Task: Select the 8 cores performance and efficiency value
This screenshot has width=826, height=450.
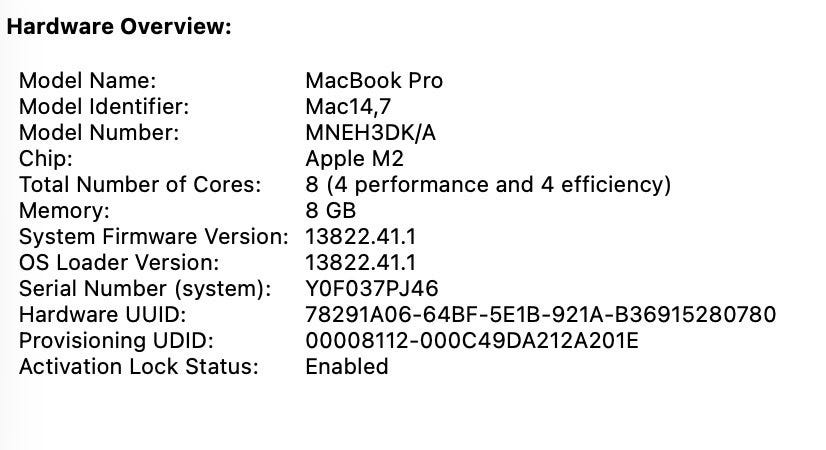Action: tap(487, 184)
